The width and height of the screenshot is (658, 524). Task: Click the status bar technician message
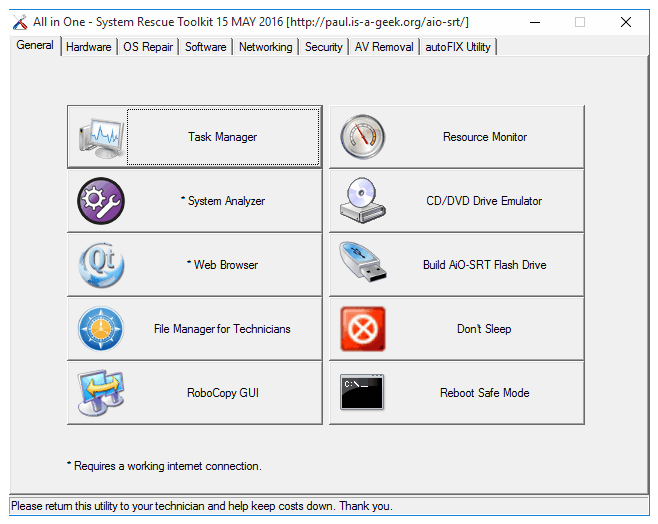pos(202,506)
